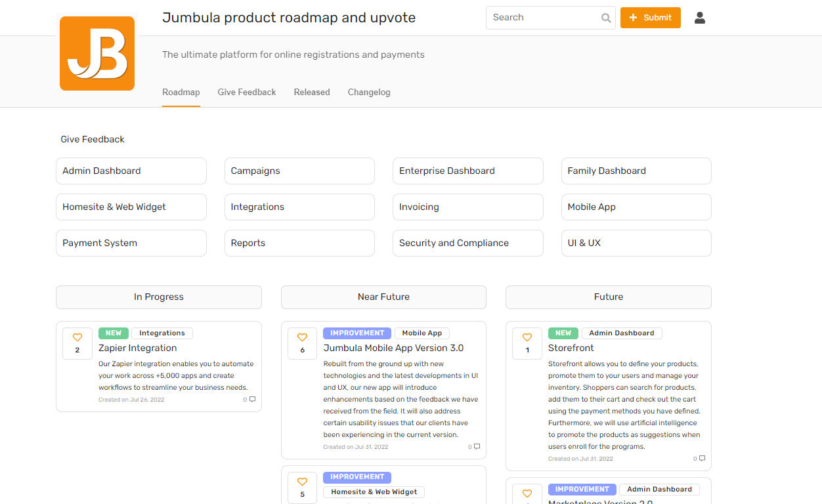Click the page title 'Jumbula product roadmap and upvote'

click(289, 18)
